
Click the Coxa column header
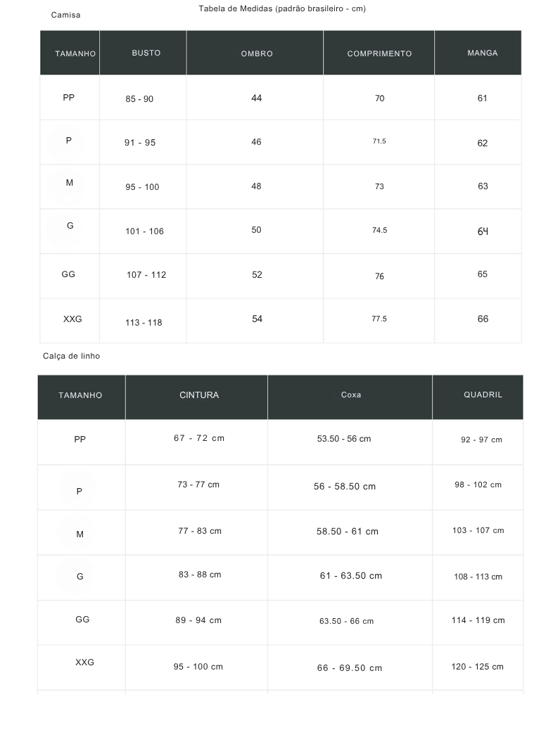coord(351,395)
